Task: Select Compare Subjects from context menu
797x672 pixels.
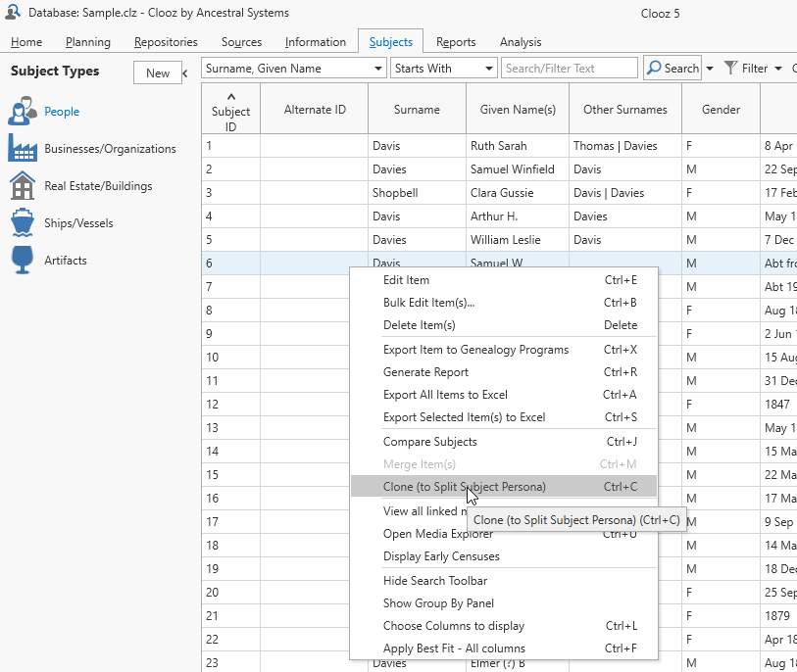Action: click(429, 442)
